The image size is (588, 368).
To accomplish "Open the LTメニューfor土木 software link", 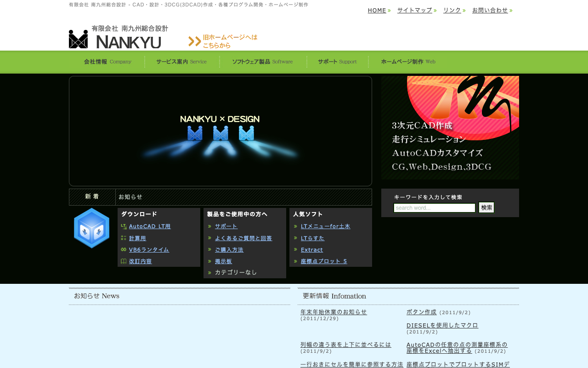I will pyautogui.click(x=325, y=226).
